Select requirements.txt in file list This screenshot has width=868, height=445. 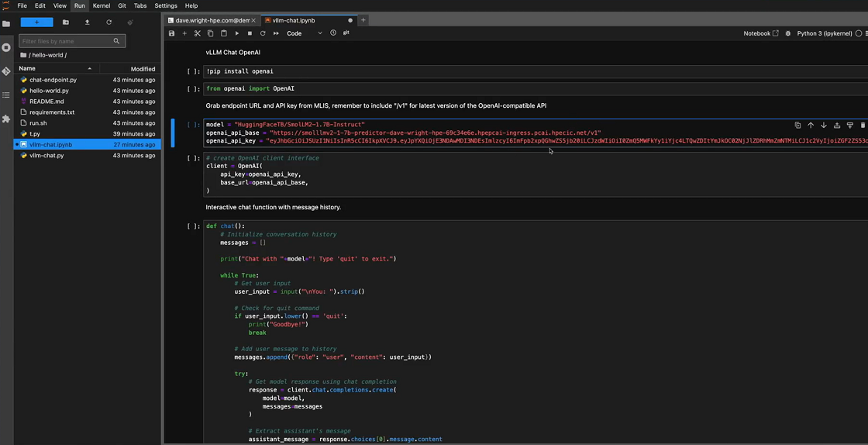(88, 112)
